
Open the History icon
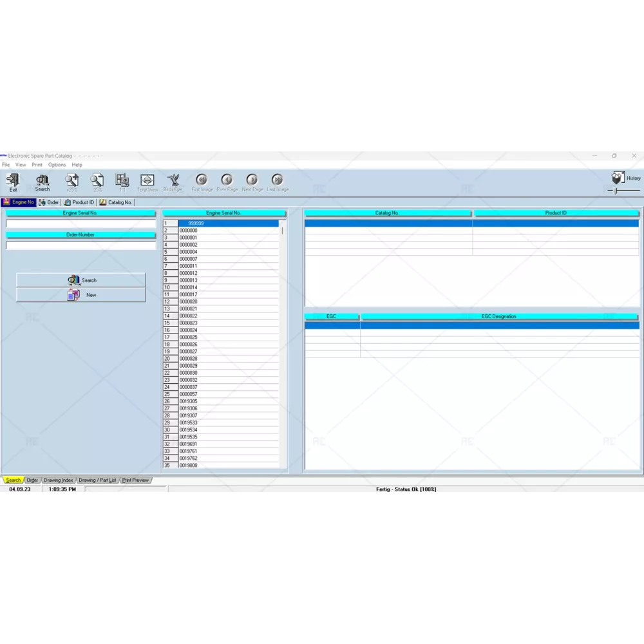(x=619, y=178)
